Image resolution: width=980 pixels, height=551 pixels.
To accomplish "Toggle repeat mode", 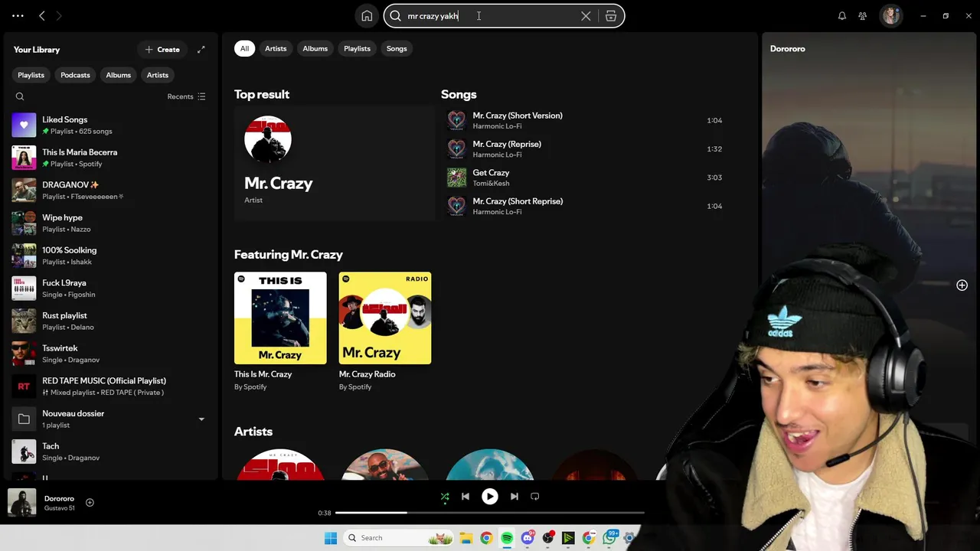I will pos(535,497).
